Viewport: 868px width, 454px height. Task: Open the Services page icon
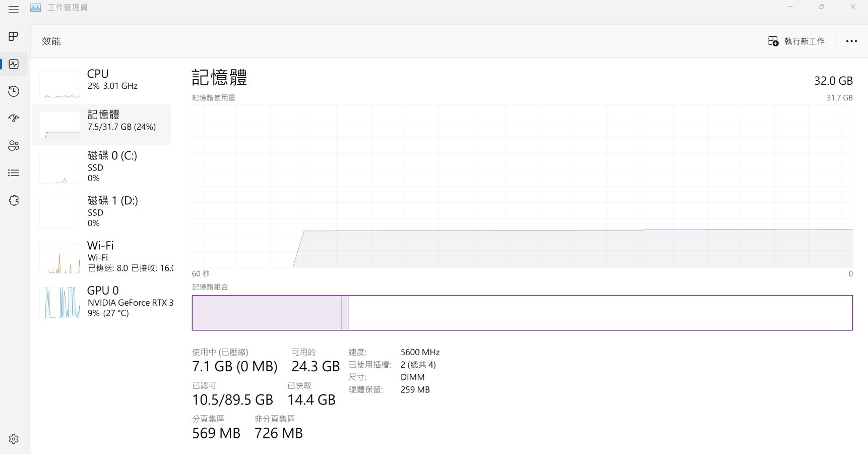pyautogui.click(x=14, y=200)
